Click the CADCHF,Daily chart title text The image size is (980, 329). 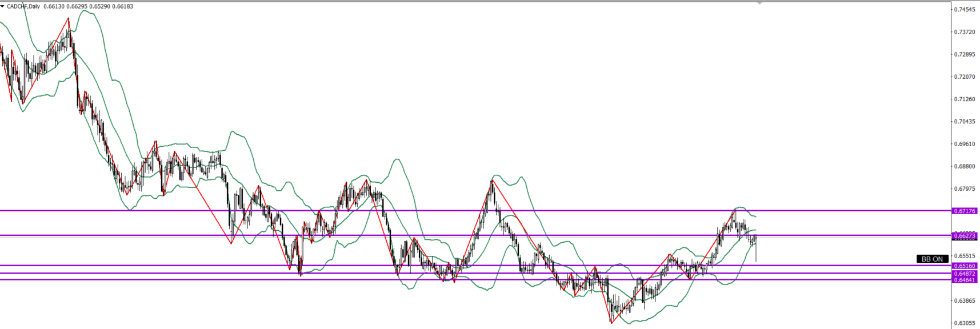[23, 6]
